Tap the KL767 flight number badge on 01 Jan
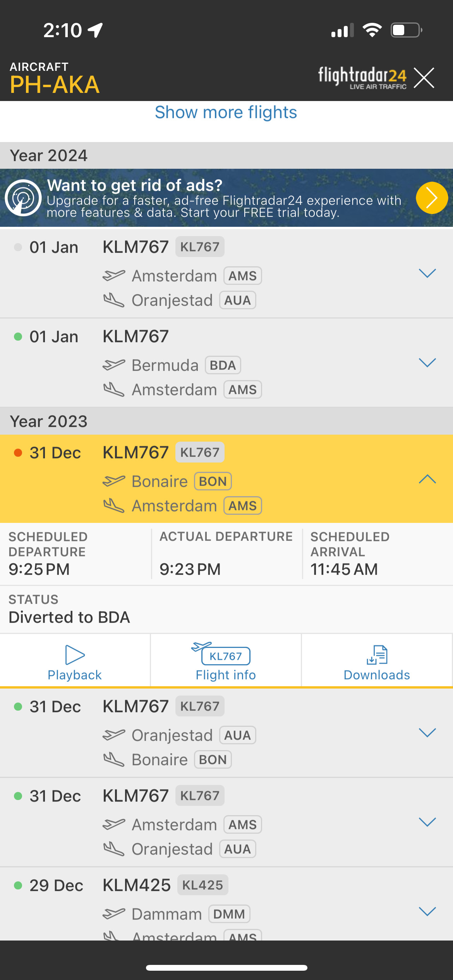The height and width of the screenshot is (980, 453). point(200,247)
